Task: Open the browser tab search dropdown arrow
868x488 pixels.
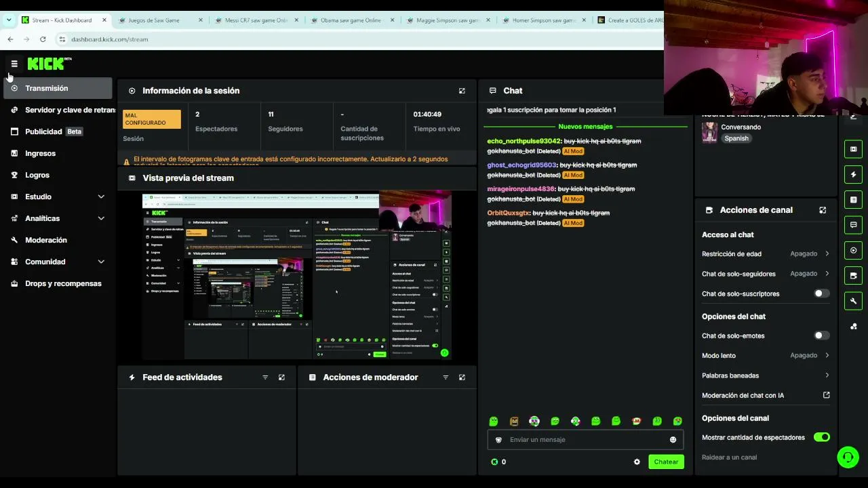Action: (9, 20)
